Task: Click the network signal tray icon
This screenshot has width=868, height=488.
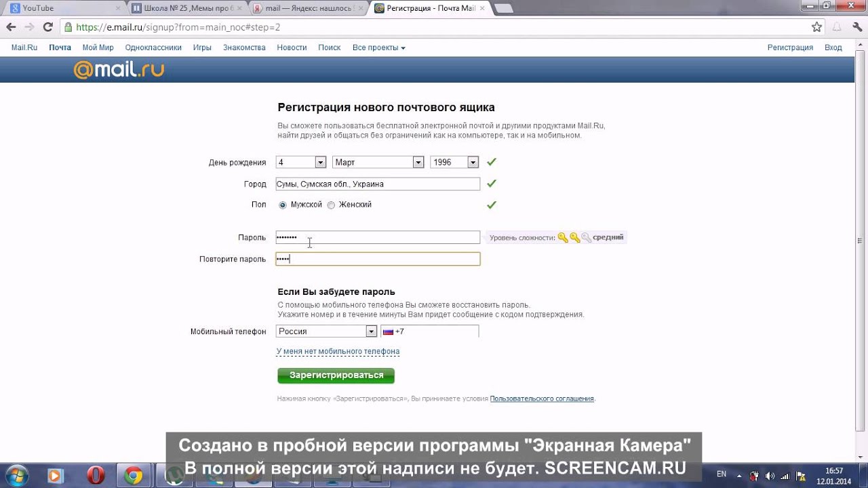Action: (786, 475)
